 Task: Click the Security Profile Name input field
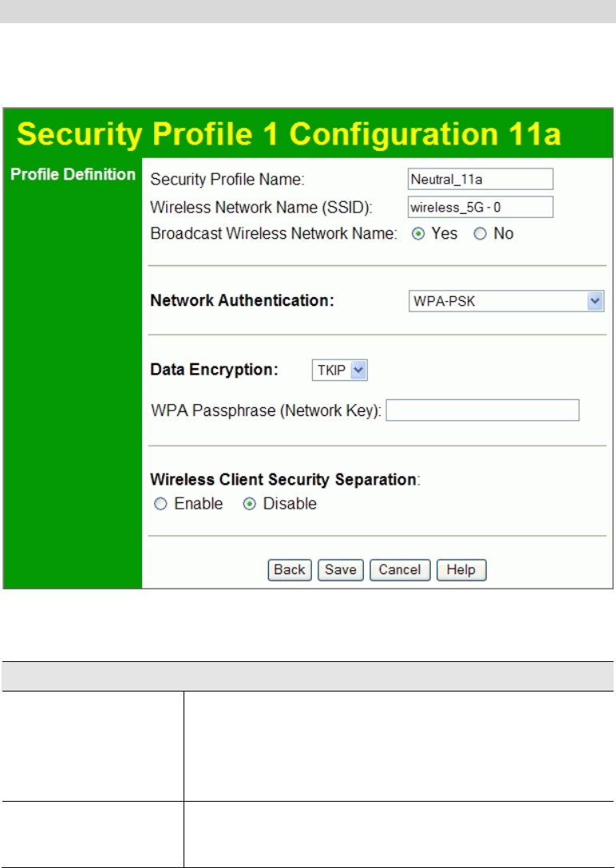[x=480, y=179]
